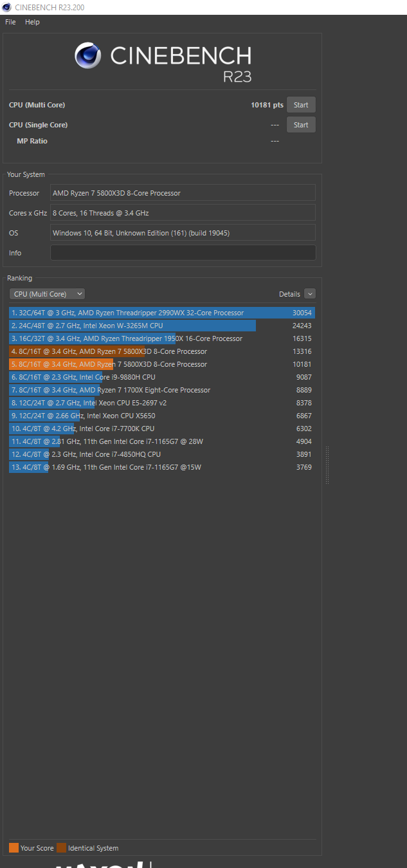Viewport: 407px width, 868px height.
Task: Select the Ryzen 7 5800X3D row scoring 10181
Action: point(162,364)
